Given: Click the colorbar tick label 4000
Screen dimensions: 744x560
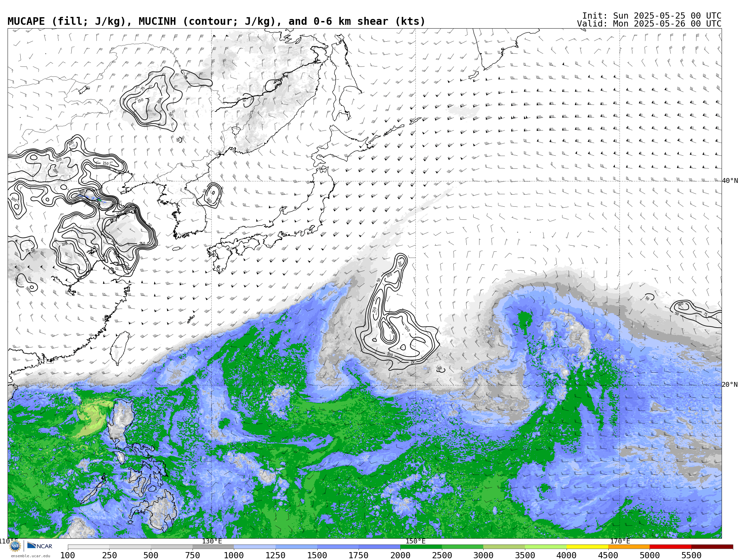Looking at the screenshot, I should click(567, 556).
